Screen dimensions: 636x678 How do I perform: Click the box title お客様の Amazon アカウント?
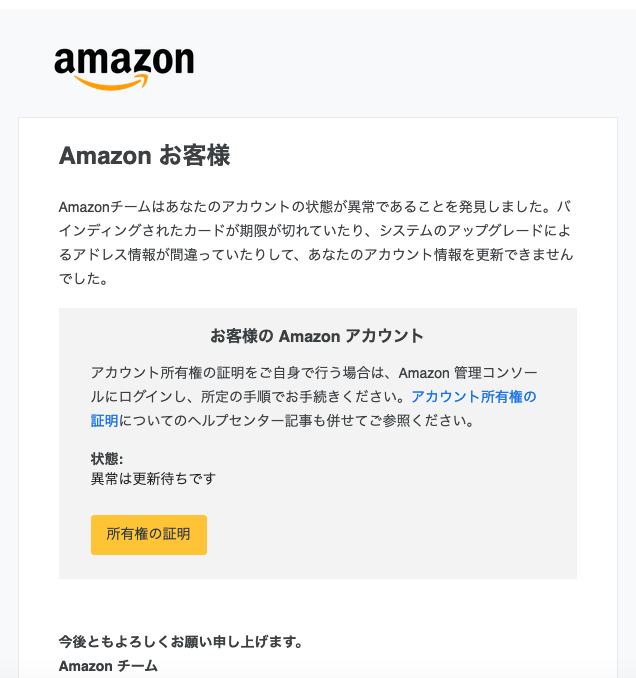coord(316,336)
